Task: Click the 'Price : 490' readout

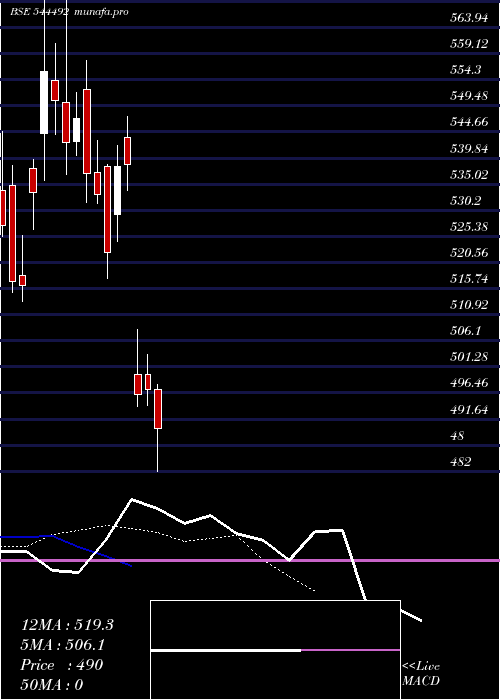Action: pos(62,665)
